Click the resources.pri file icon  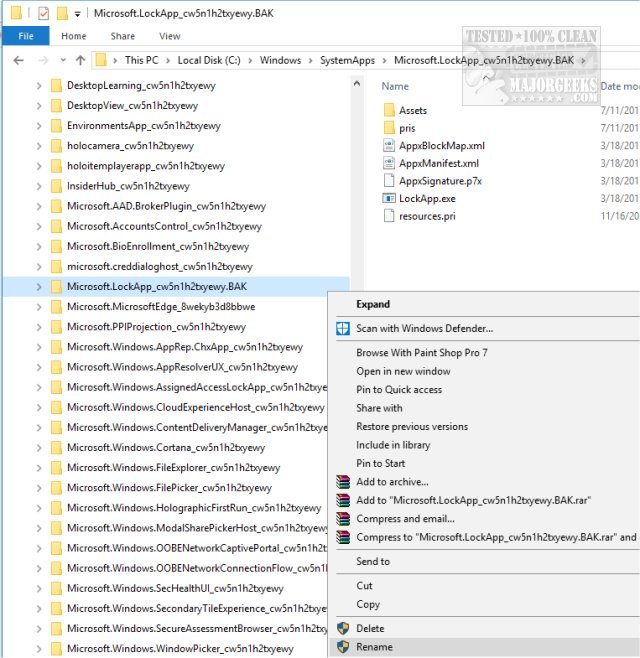point(389,216)
